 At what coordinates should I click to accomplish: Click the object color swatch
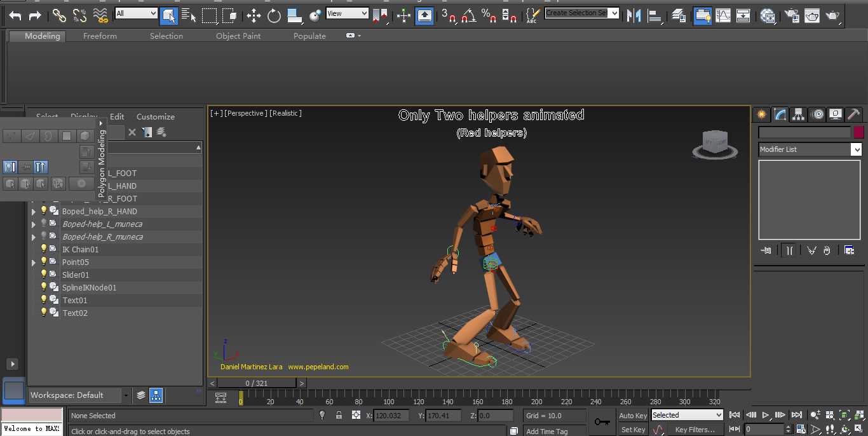858,132
